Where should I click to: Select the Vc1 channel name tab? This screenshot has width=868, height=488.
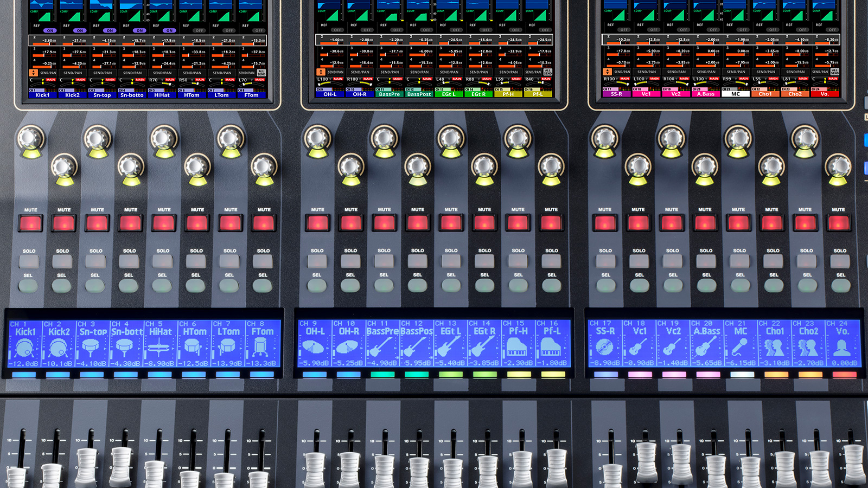[646, 94]
